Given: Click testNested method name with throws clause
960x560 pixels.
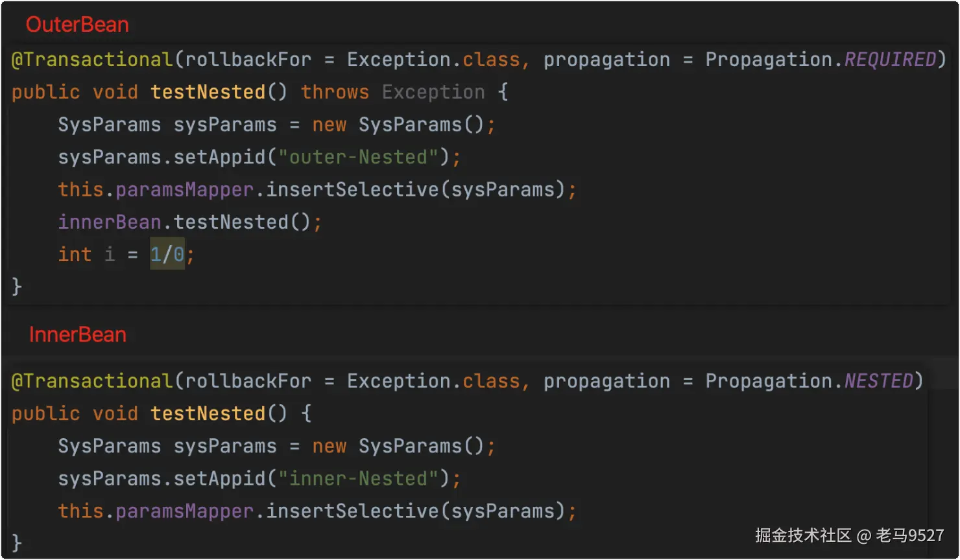Looking at the screenshot, I should click(208, 92).
